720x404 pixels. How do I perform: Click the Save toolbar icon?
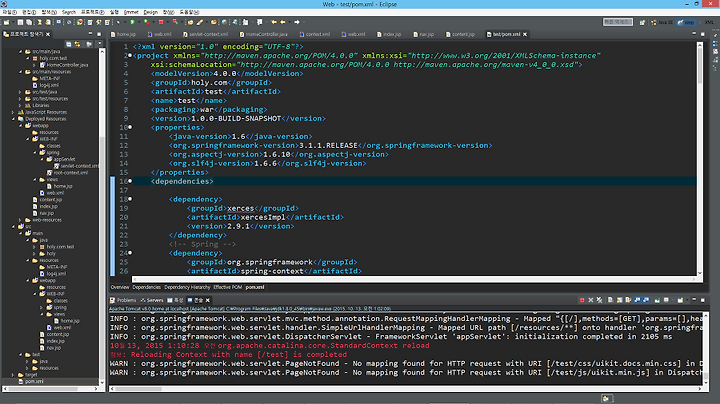tap(20, 22)
